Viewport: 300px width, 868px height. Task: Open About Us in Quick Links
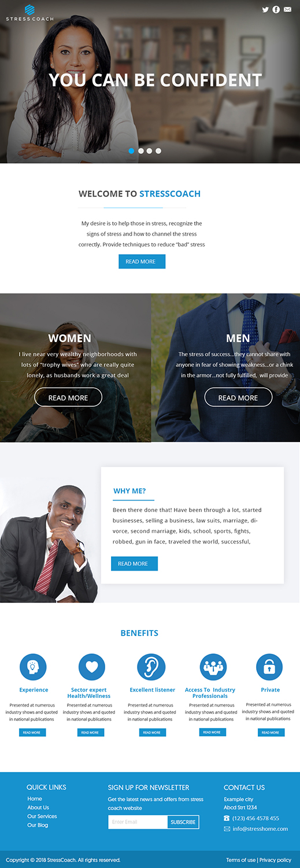point(38,807)
